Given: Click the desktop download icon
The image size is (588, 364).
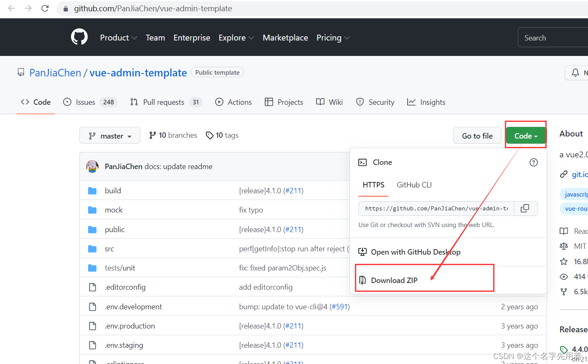Looking at the screenshot, I should tap(362, 252).
